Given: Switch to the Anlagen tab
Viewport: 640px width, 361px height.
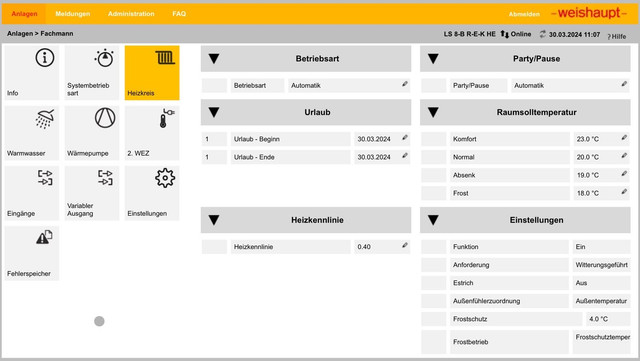Looking at the screenshot, I should pyautogui.click(x=24, y=14).
